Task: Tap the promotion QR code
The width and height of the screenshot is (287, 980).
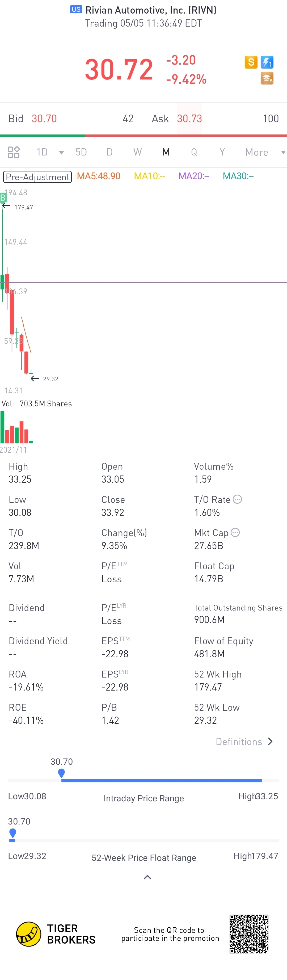Action: (x=249, y=934)
